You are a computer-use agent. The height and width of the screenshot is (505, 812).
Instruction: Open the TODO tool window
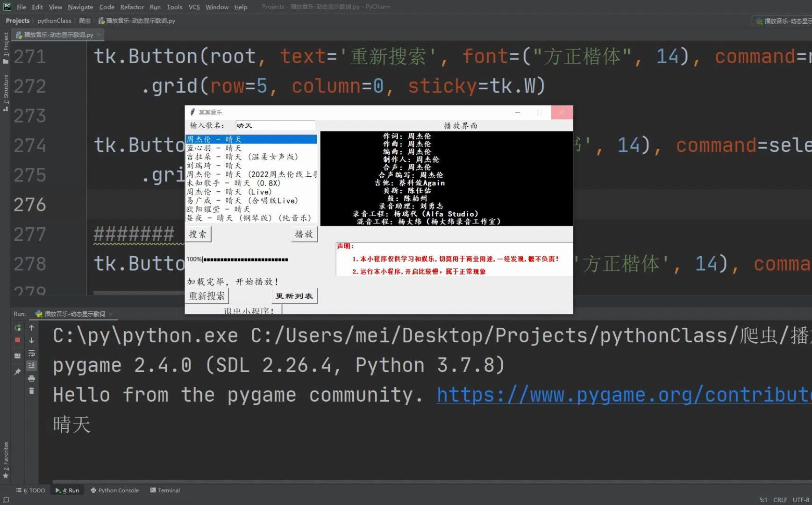tap(31, 491)
